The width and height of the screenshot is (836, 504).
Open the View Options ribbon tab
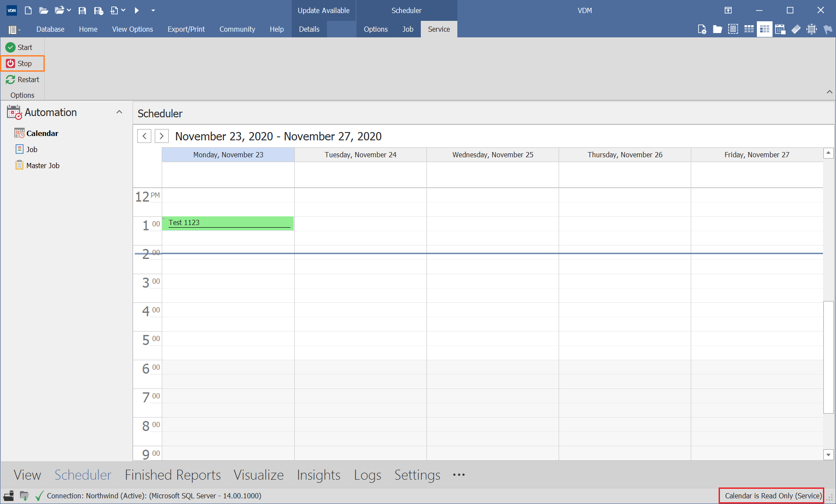[x=133, y=29]
